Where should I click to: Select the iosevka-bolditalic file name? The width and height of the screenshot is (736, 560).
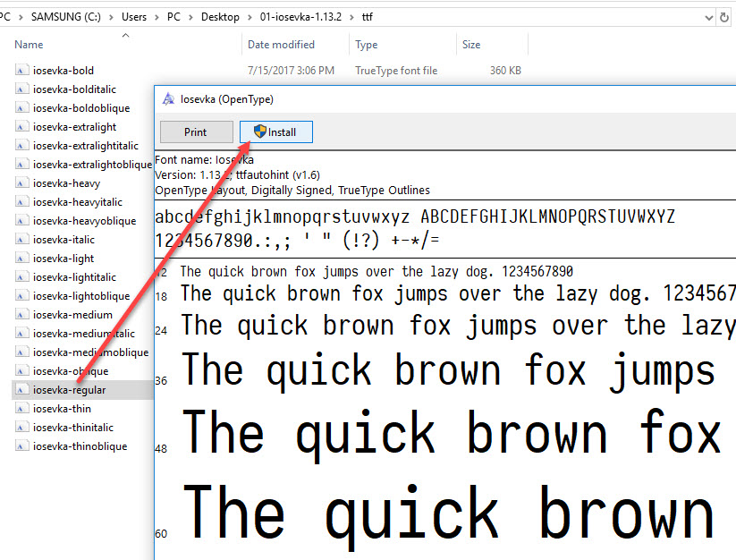74,89
